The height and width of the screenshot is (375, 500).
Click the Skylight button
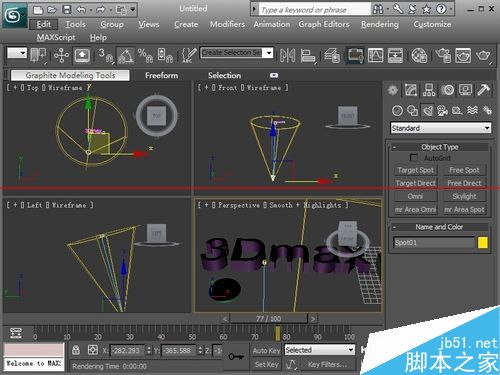464,196
